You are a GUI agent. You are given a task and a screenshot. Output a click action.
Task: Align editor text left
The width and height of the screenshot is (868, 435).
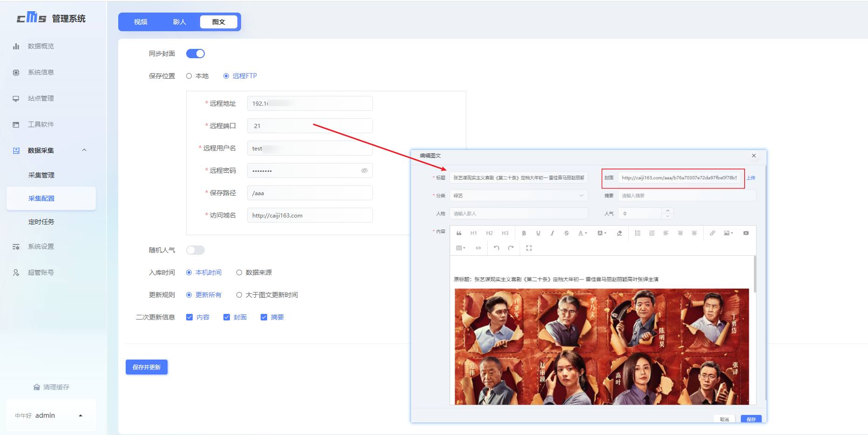(666, 233)
